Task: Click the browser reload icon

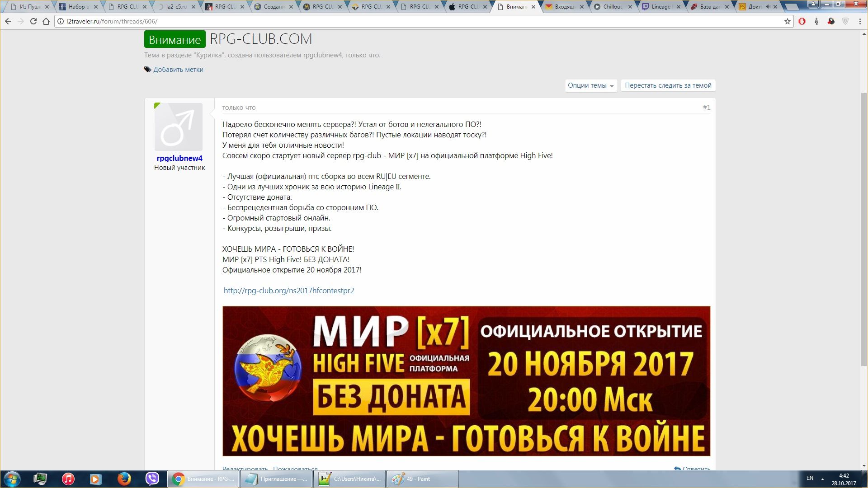Action: (x=33, y=21)
